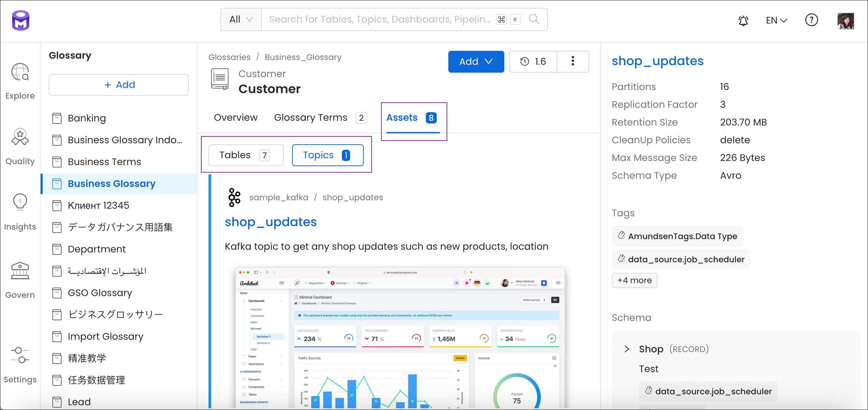868x410 pixels.
Task: Expand the Shop RECORD schema row
Action: pos(627,349)
